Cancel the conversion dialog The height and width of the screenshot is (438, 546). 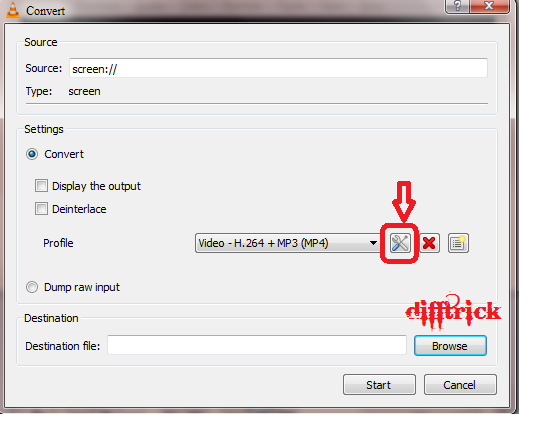click(x=460, y=385)
